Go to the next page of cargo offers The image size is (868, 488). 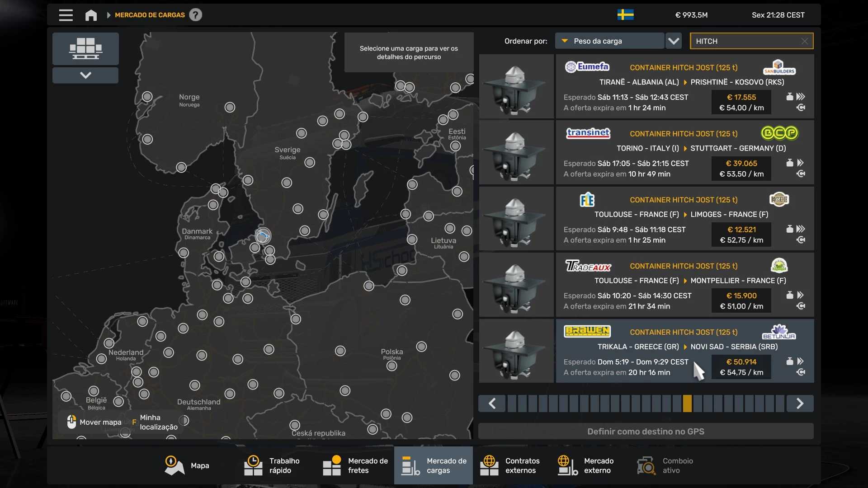pyautogui.click(x=800, y=404)
